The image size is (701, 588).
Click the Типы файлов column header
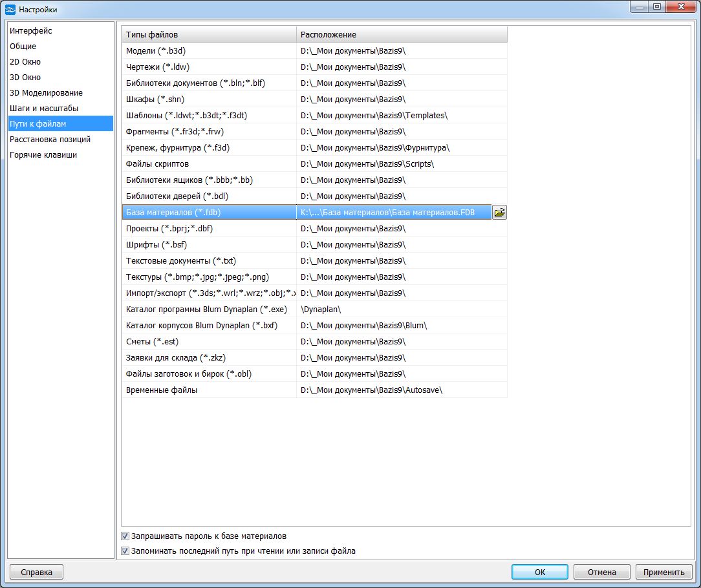tap(209, 34)
